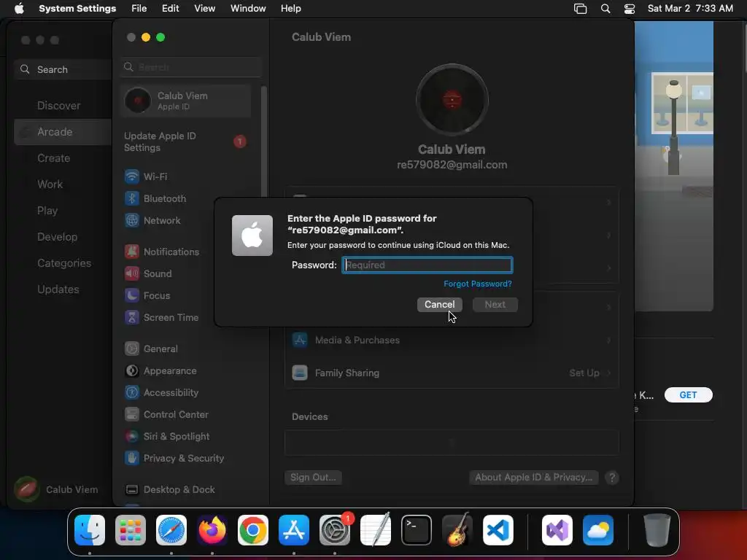Viewport: 747px width, 560px height.
Task: Click the help question mark button
Action: point(612,478)
